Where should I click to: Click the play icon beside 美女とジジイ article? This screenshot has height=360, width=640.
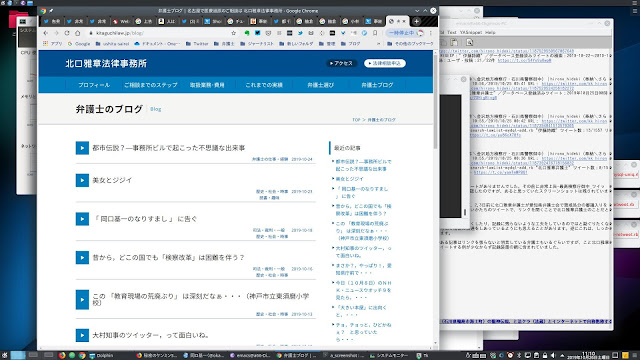82,180
